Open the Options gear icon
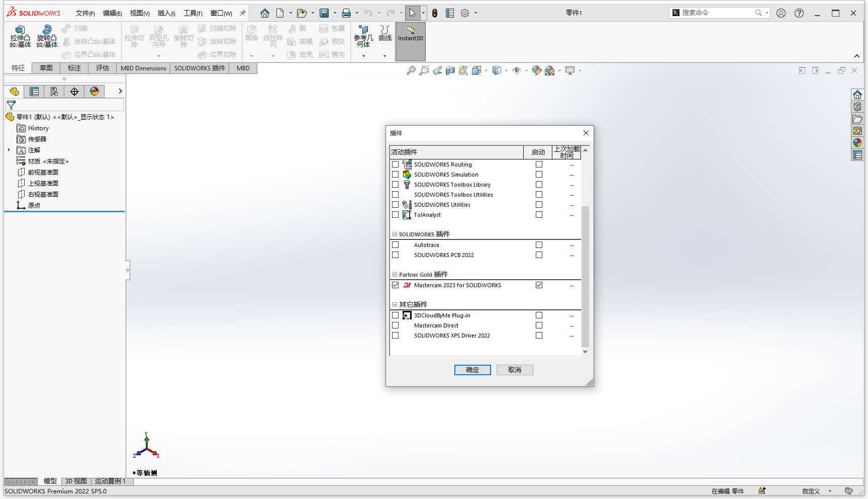Viewport: 868px width, 499px height. [465, 13]
